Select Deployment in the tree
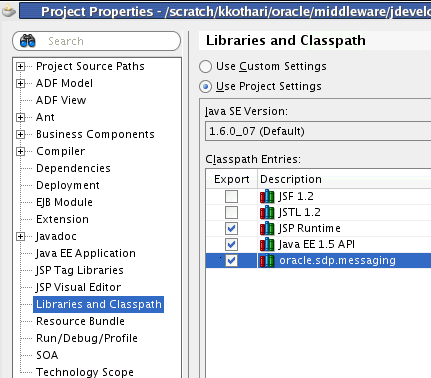Image resolution: width=431 pixels, height=378 pixels. [68, 185]
